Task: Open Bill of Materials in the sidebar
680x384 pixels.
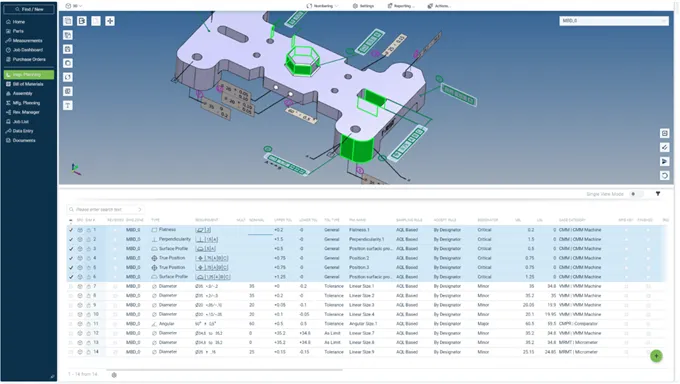Action: [29, 84]
